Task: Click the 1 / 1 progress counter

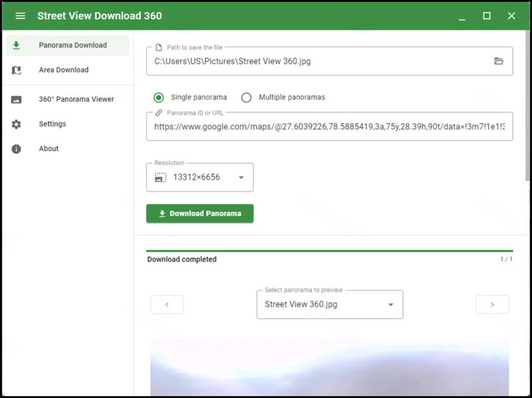Action: coord(506,260)
